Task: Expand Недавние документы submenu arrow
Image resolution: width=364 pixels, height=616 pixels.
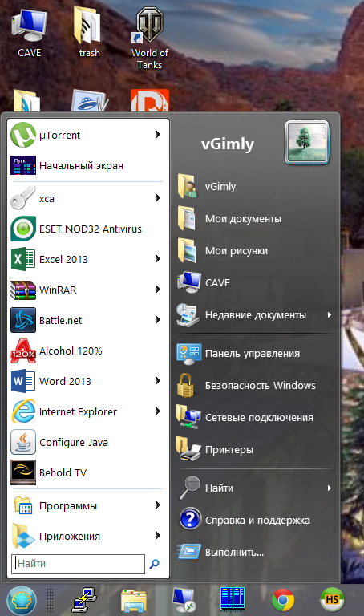Action: point(330,315)
